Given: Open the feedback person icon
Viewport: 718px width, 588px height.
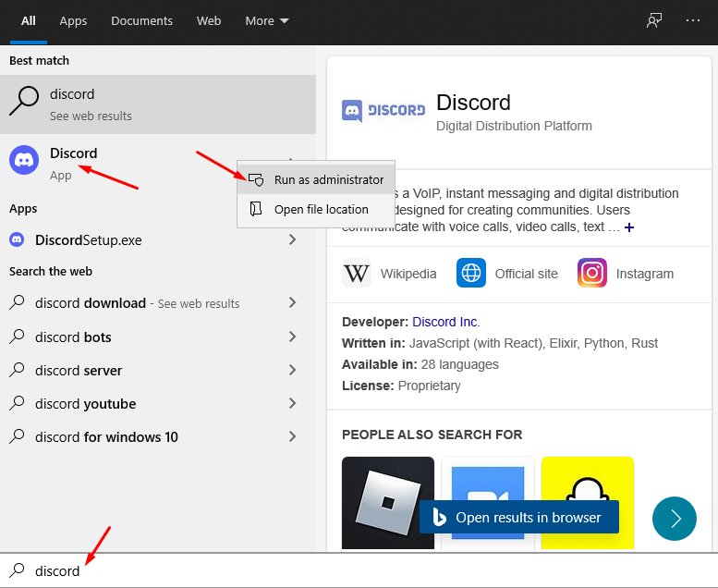Looking at the screenshot, I should coord(654,20).
